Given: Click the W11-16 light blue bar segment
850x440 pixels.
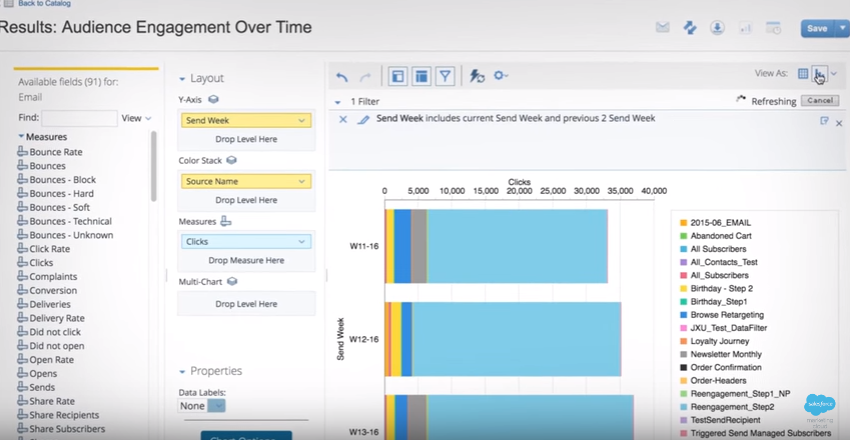Looking at the screenshot, I should click(x=517, y=246).
